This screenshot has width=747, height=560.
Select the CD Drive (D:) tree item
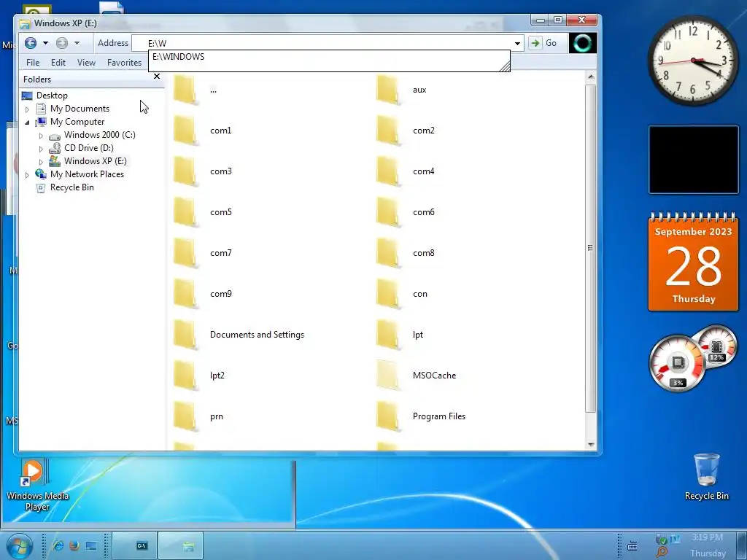tap(88, 147)
